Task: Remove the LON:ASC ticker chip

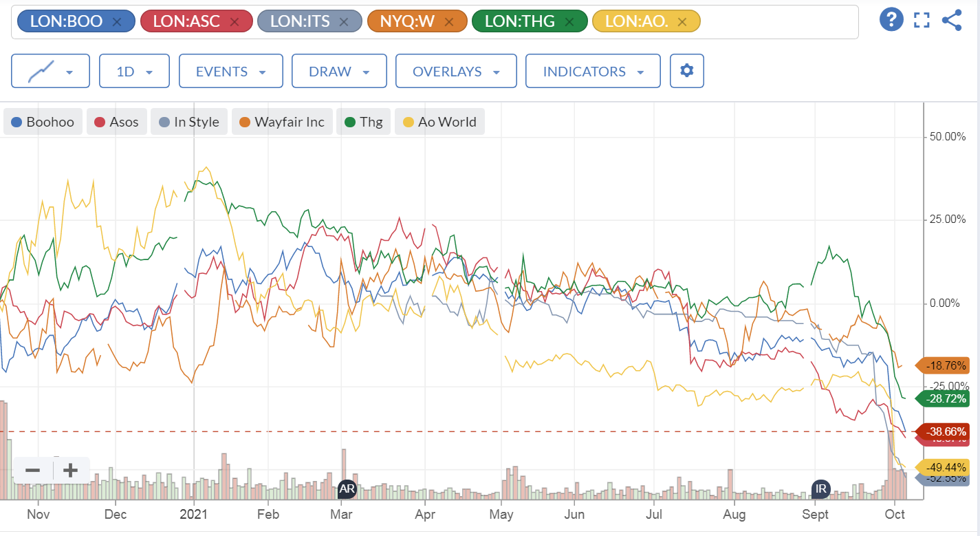Action: click(x=234, y=21)
